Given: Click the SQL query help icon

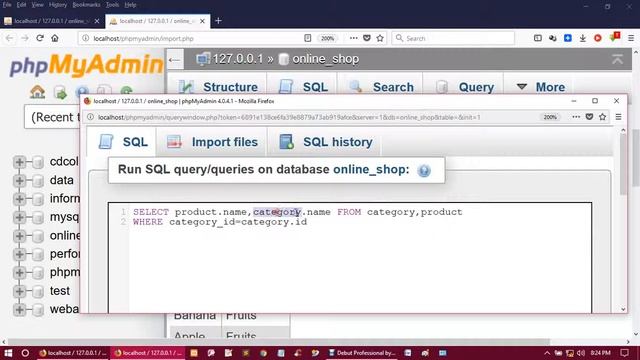Looking at the screenshot, I should point(424,170).
